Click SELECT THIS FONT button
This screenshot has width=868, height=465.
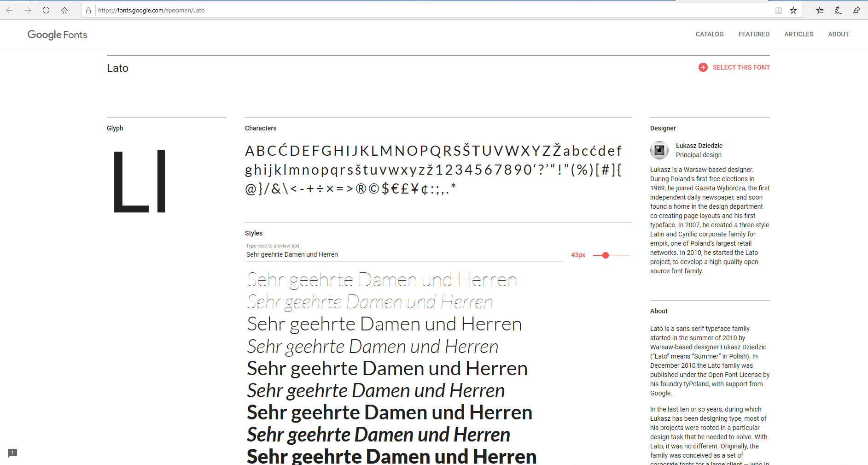tap(741, 67)
